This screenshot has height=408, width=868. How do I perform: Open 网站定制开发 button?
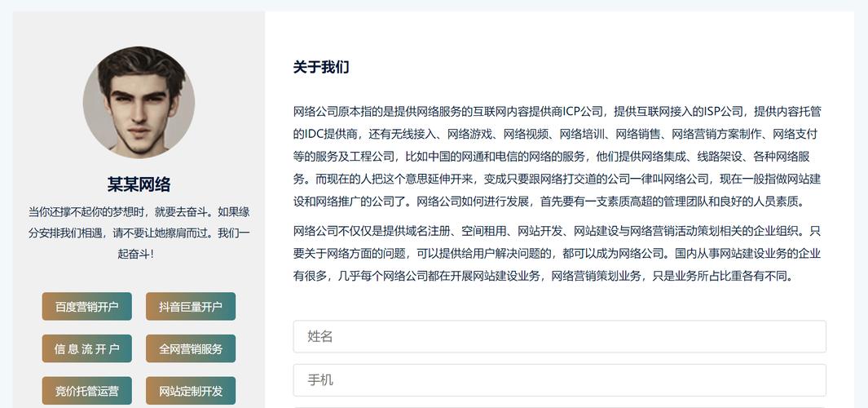191,391
